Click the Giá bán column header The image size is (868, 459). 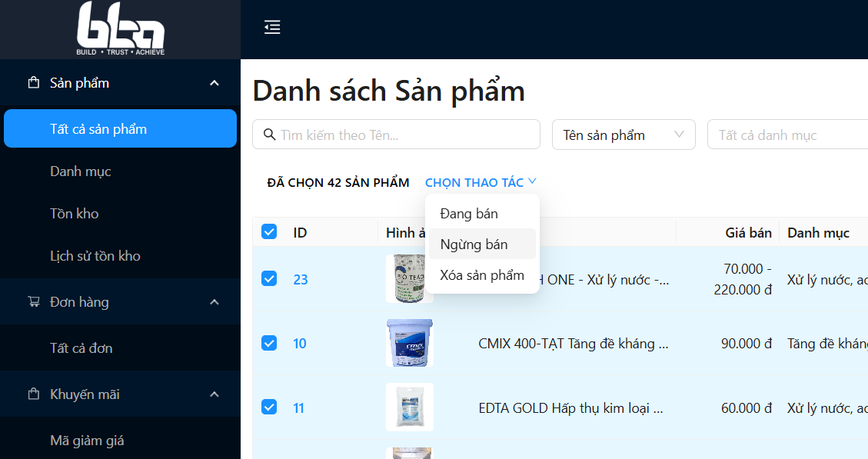(x=748, y=232)
